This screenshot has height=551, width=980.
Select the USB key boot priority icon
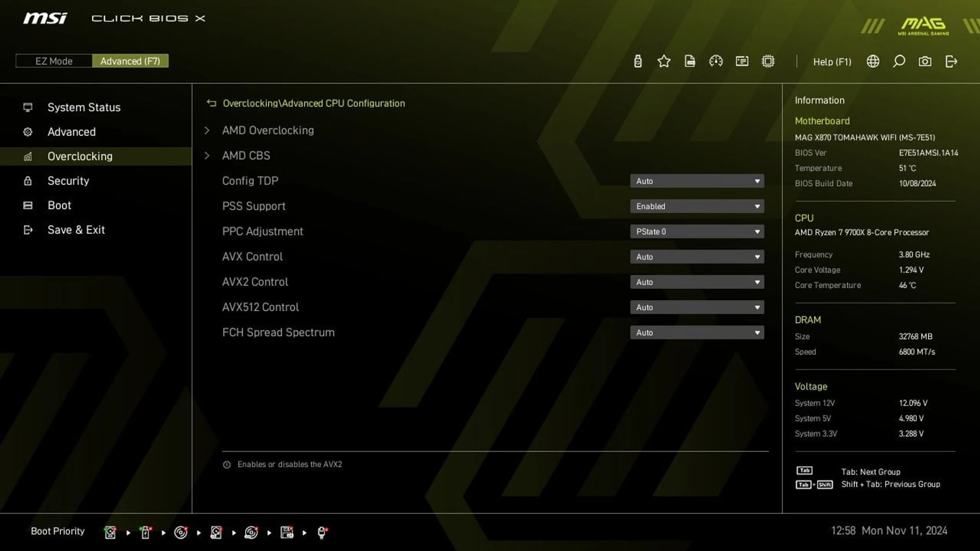tap(145, 532)
